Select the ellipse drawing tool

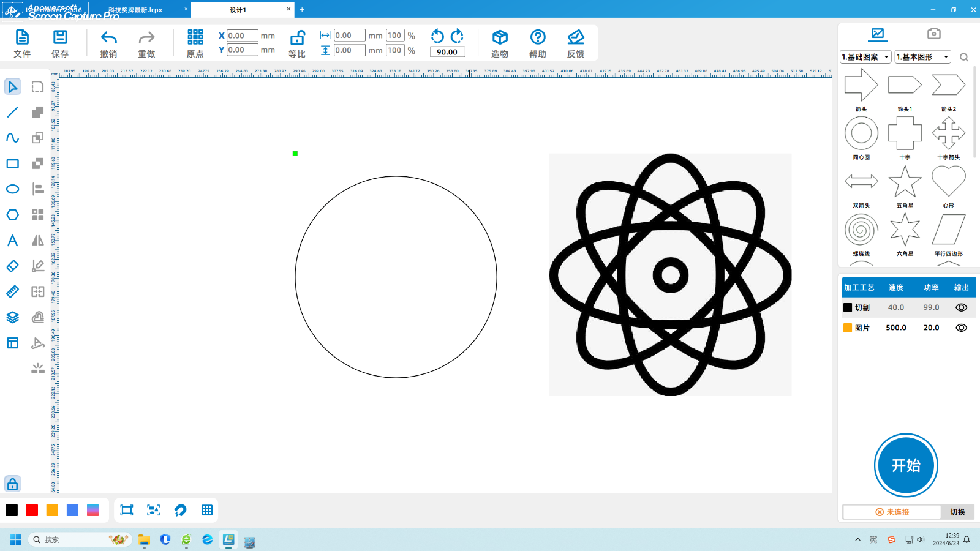tap(12, 189)
